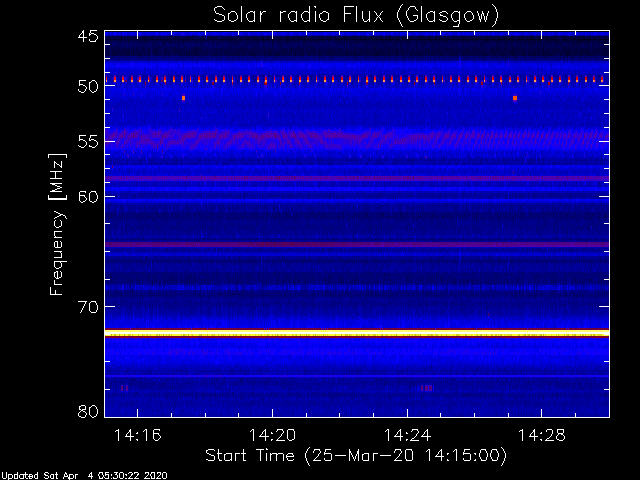Click the purple marks near 78 MHz before 14:16
640x480 pixels.
(124, 388)
